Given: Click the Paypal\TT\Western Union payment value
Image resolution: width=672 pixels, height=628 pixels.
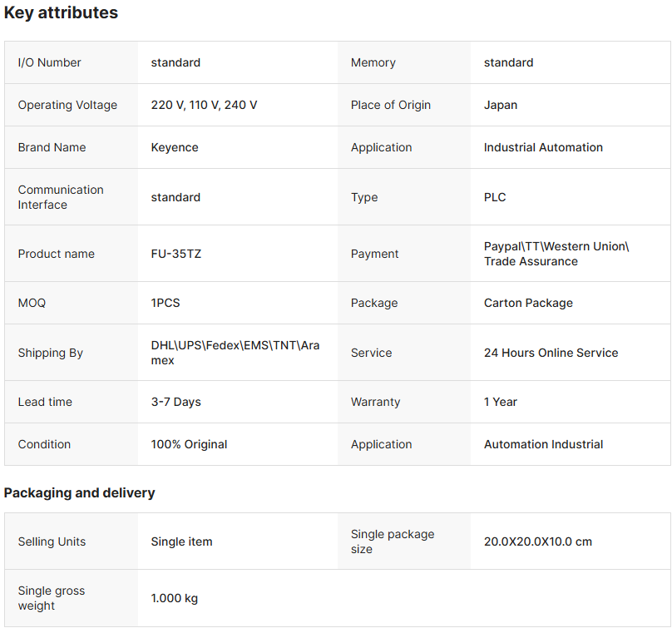Looking at the screenshot, I should point(556,254).
